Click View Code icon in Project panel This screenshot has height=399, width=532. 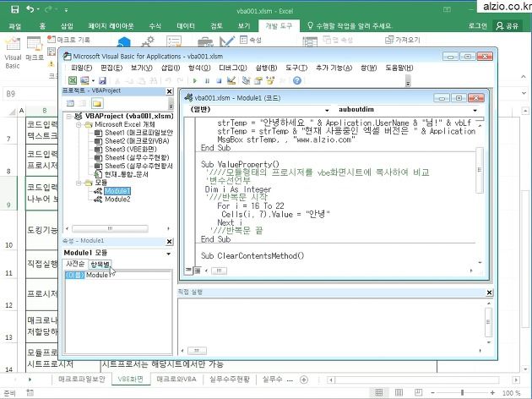click(x=70, y=103)
